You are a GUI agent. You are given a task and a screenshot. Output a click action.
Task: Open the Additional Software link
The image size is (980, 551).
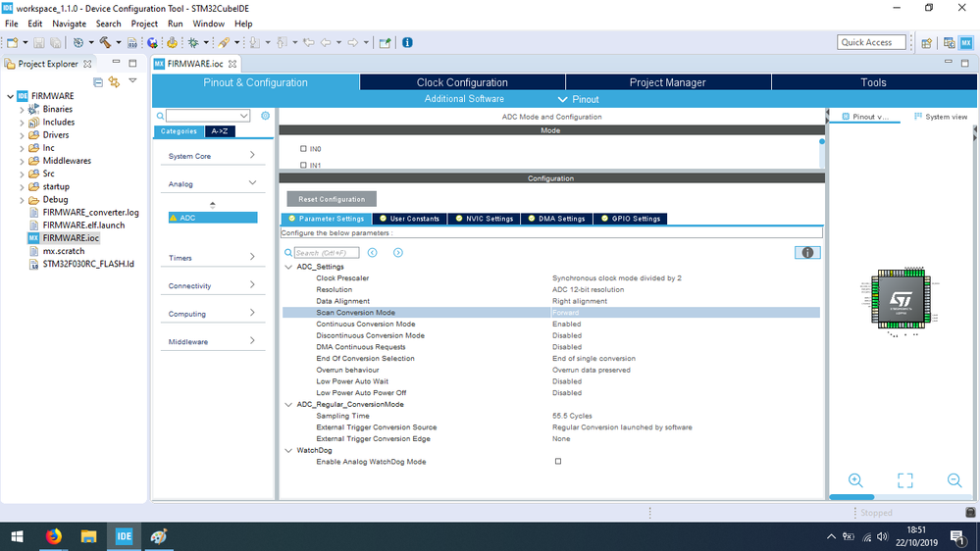point(464,99)
